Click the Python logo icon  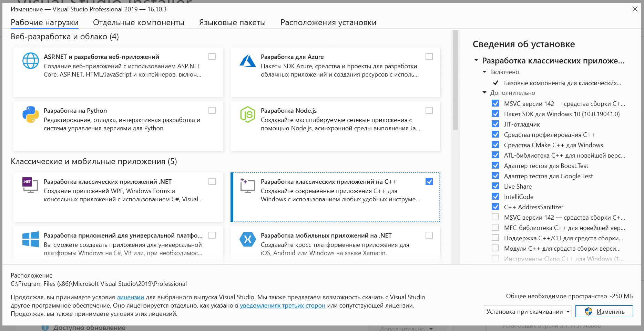31,114
